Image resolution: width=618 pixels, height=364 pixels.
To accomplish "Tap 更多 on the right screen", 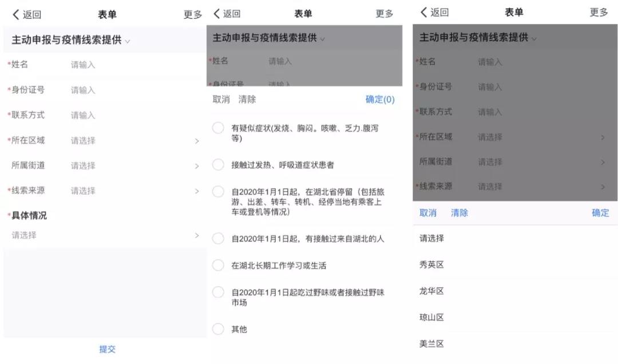I will 599,12.
